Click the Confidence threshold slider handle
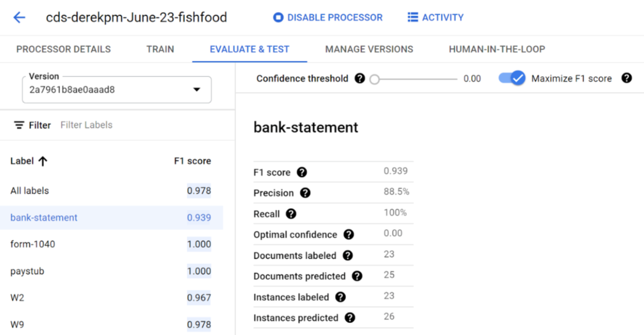644x335 pixels. 374,79
